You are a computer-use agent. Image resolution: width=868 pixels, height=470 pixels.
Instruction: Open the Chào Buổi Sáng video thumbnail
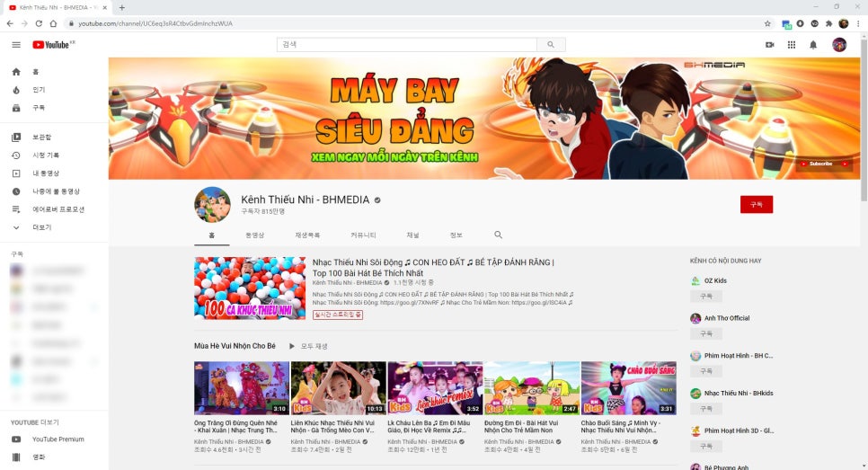pyautogui.click(x=628, y=388)
